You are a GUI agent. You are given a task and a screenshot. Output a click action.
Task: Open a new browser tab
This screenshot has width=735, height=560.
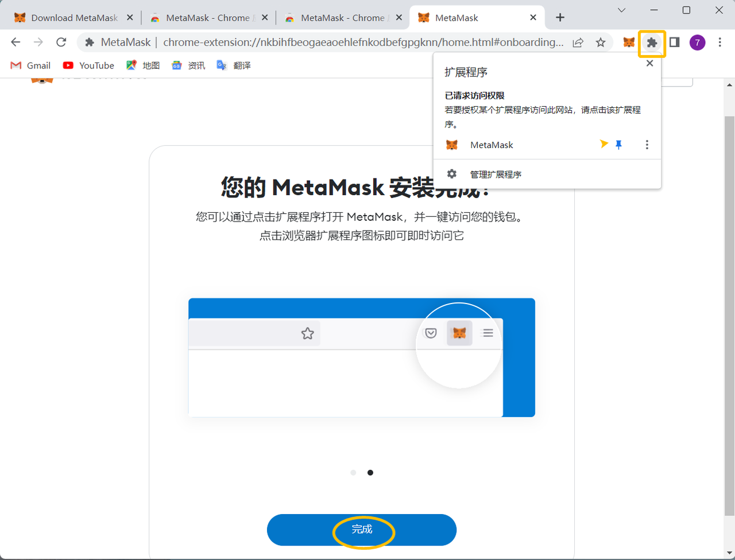pyautogui.click(x=560, y=18)
